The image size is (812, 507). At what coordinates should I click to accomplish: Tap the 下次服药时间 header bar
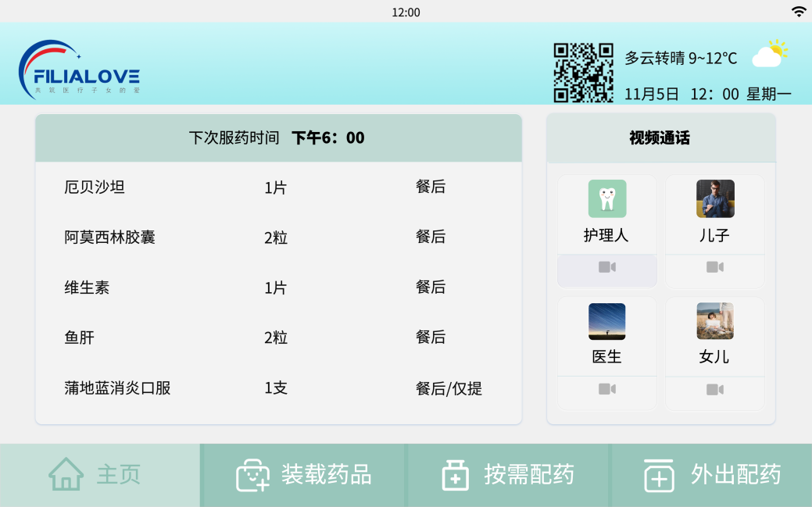pyautogui.click(x=277, y=138)
